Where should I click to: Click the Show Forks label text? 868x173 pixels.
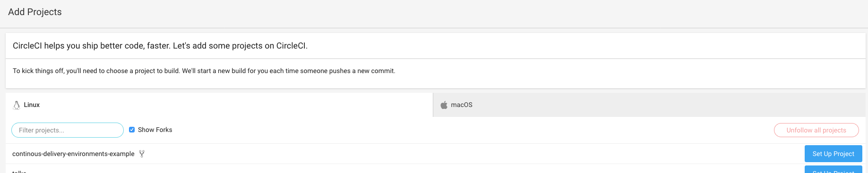pyautogui.click(x=155, y=130)
